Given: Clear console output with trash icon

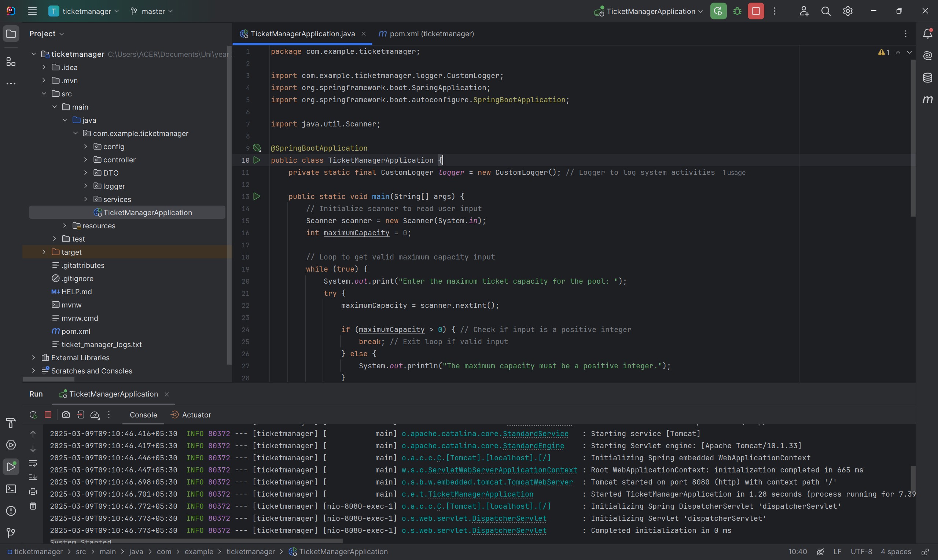Looking at the screenshot, I should tap(33, 506).
